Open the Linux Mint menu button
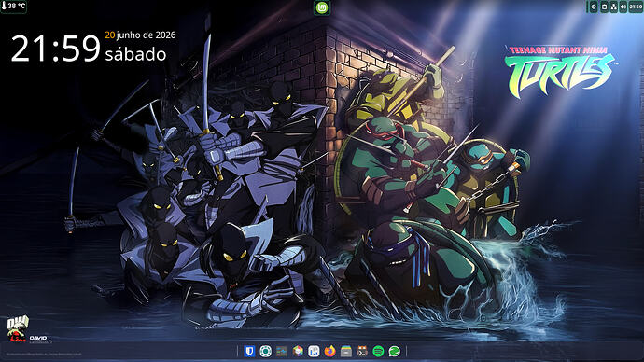The width and height of the screenshot is (644, 362). [322, 7]
